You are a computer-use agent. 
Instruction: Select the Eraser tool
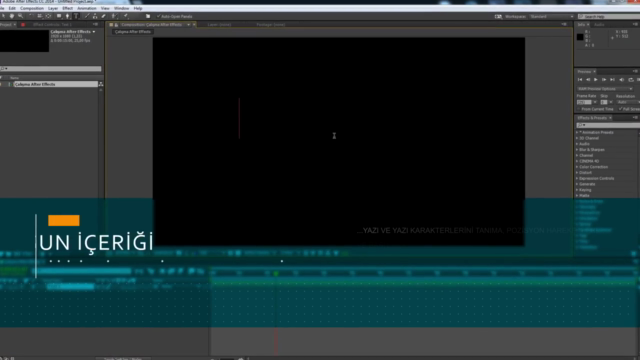point(104,16)
